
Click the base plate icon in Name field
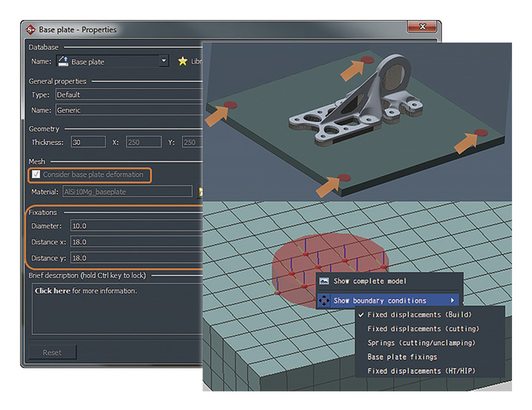63,62
